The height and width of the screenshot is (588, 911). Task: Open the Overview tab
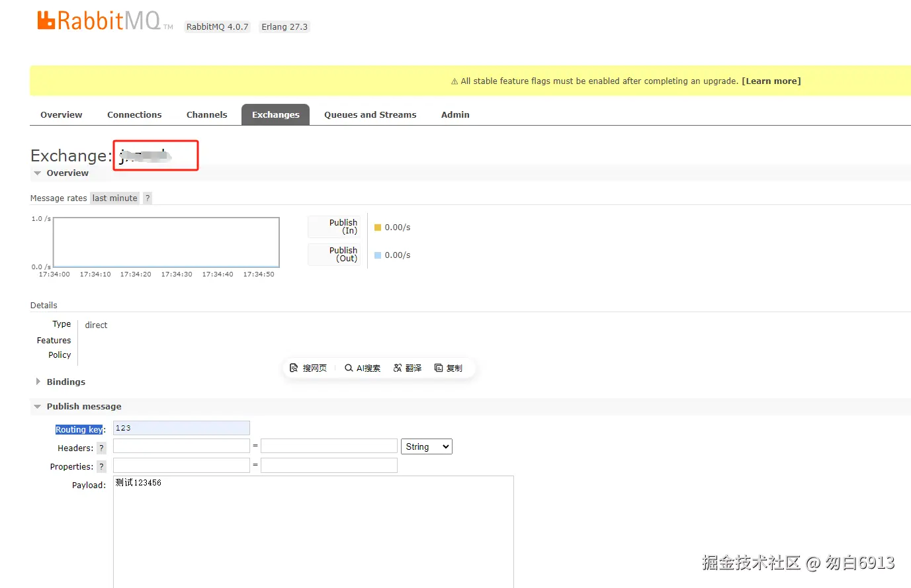pos(62,114)
